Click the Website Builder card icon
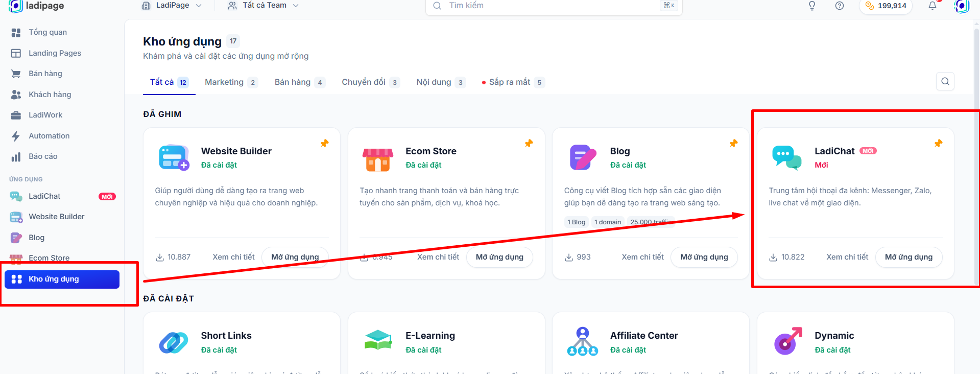 [x=174, y=157]
